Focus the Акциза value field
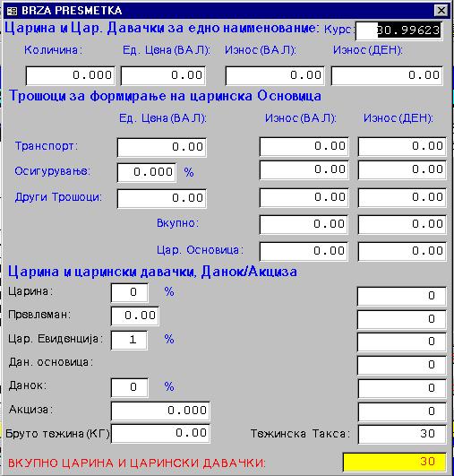 pos(160,411)
